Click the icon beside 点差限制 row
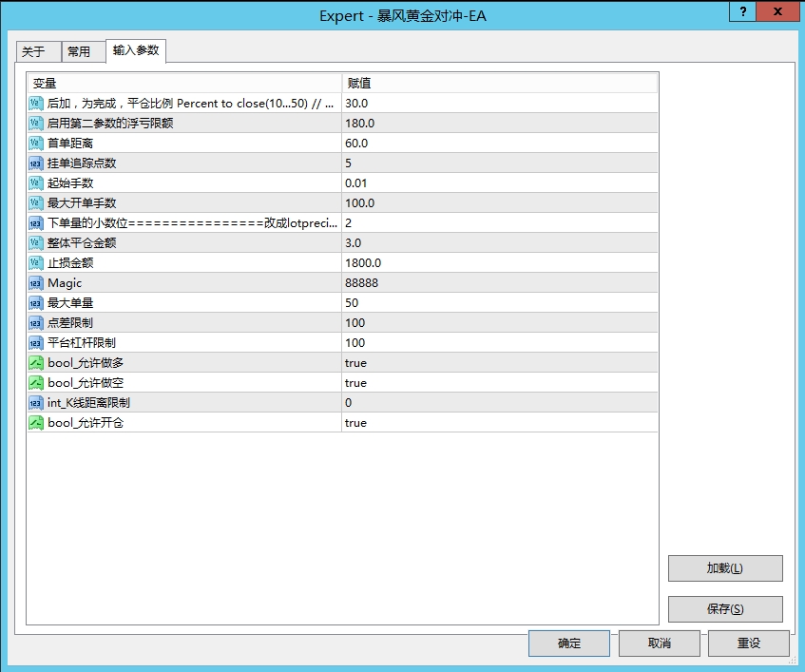The width and height of the screenshot is (805, 672). pyautogui.click(x=36, y=323)
